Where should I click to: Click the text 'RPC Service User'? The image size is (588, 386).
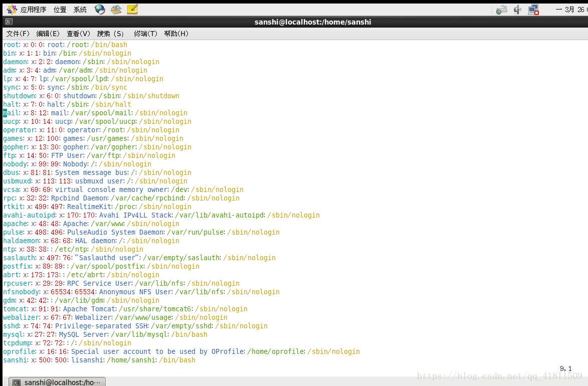point(99,284)
